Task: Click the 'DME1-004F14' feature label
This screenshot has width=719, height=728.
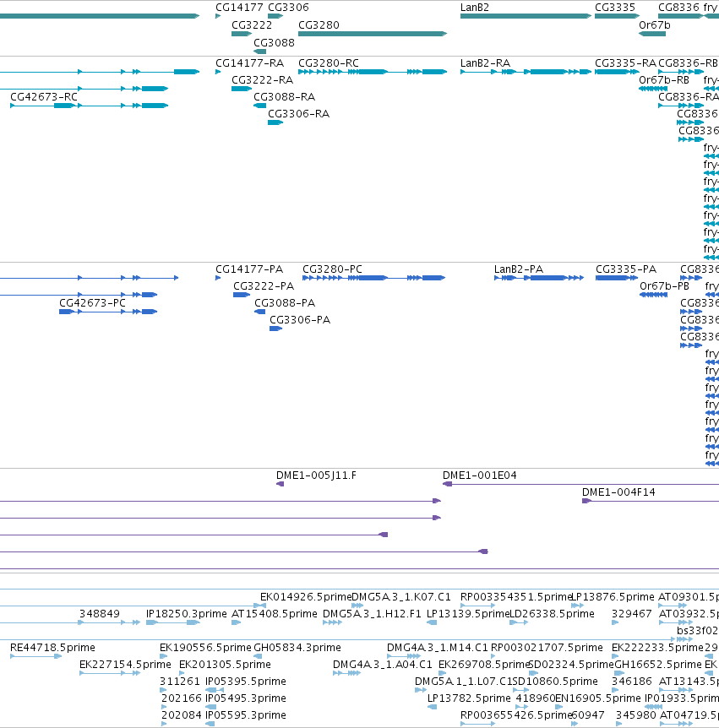Action: 618,492
